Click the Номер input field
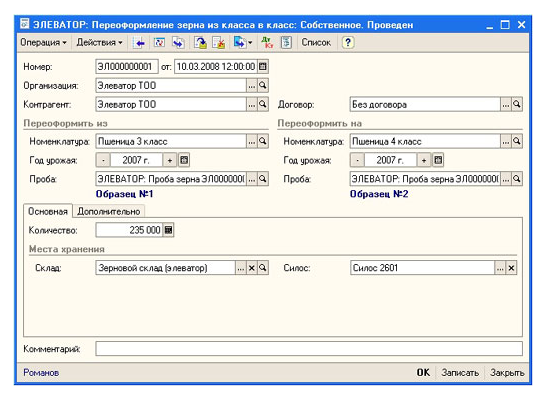This screenshot has width=559, height=396. pyautogui.click(x=127, y=67)
